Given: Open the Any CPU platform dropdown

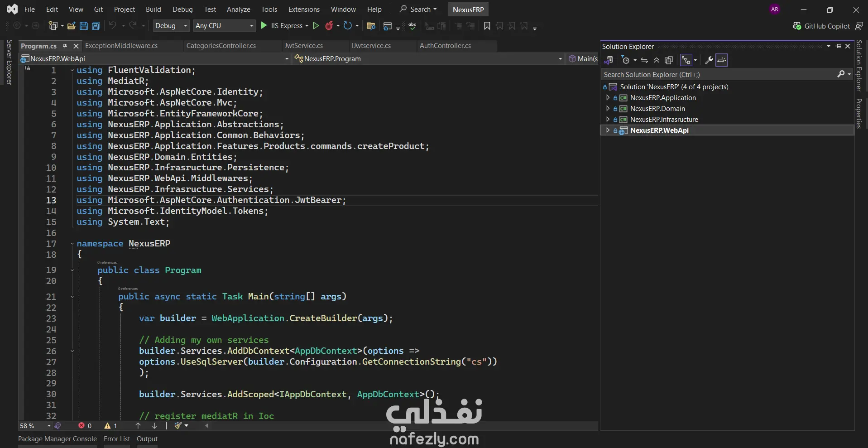Looking at the screenshot, I should click(225, 26).
